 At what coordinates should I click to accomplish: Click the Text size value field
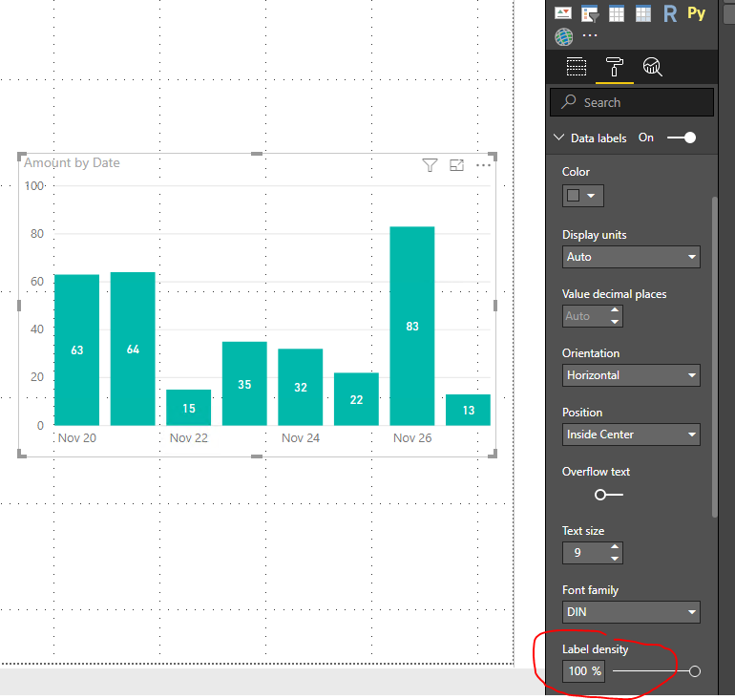585,553
